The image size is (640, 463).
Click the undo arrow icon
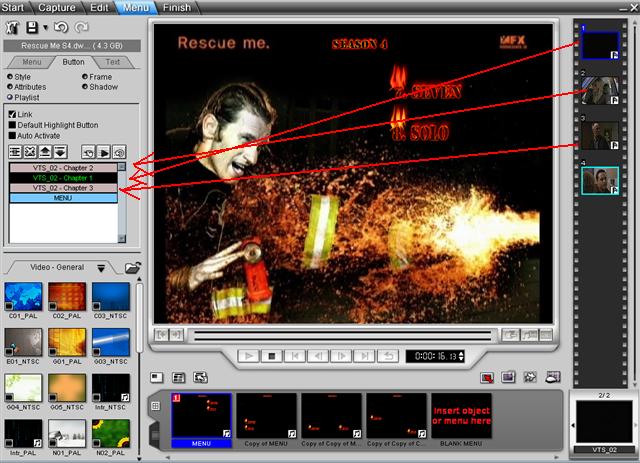pyautogui.click(x=61, y=27)
